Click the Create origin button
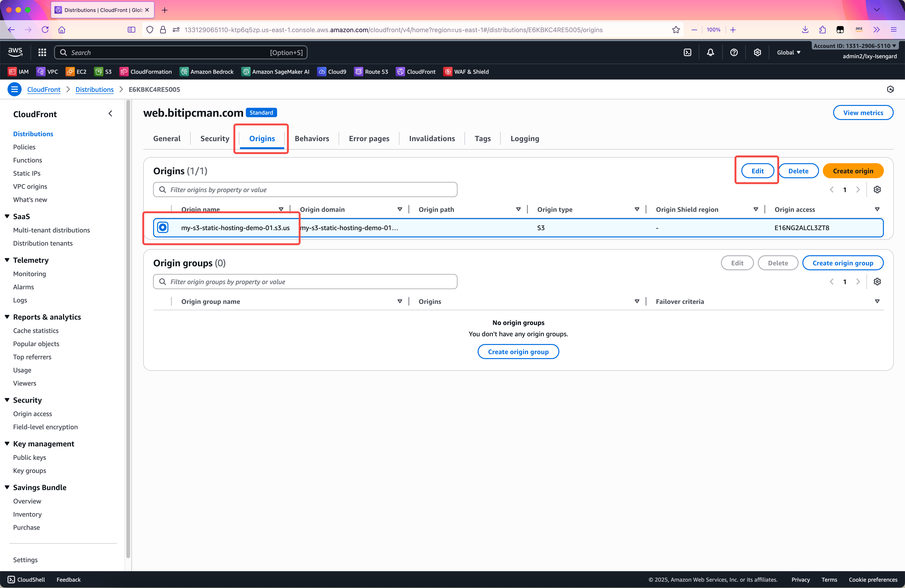The height and width of the screenshot is (588, 905). click(x=853, y=171)
